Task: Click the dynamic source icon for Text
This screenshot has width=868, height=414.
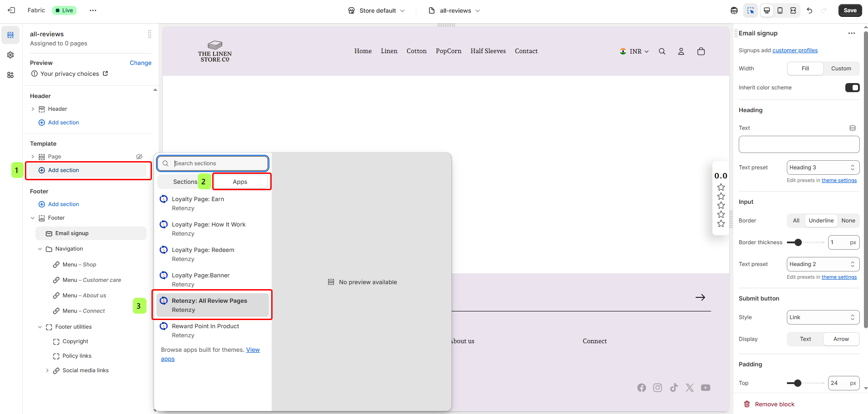Action: pos(852,128)
